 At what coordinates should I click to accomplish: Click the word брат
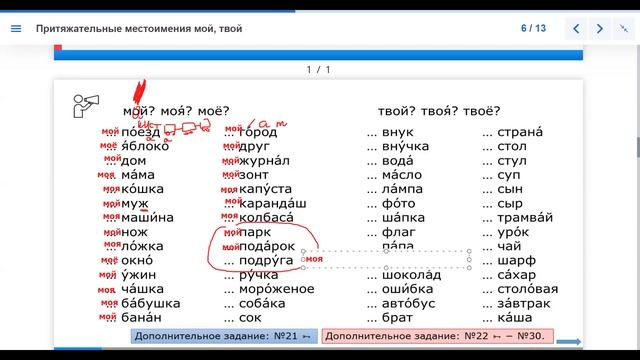coord(397,318)
